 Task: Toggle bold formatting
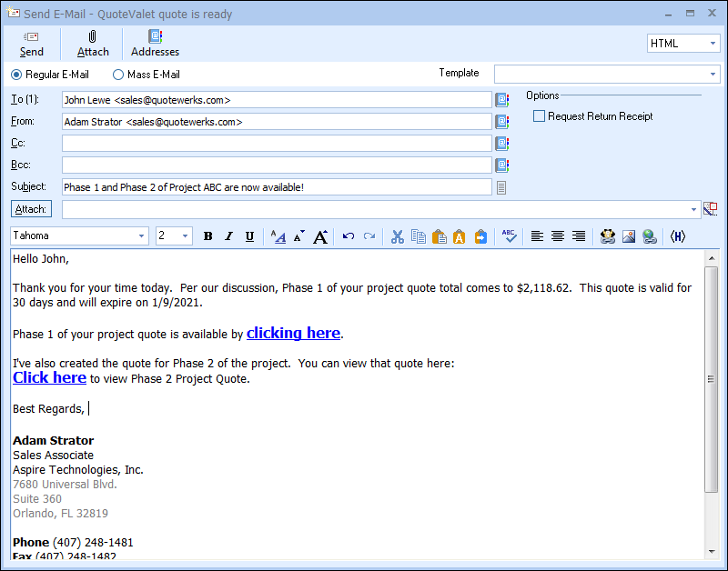tap(207, 236)
